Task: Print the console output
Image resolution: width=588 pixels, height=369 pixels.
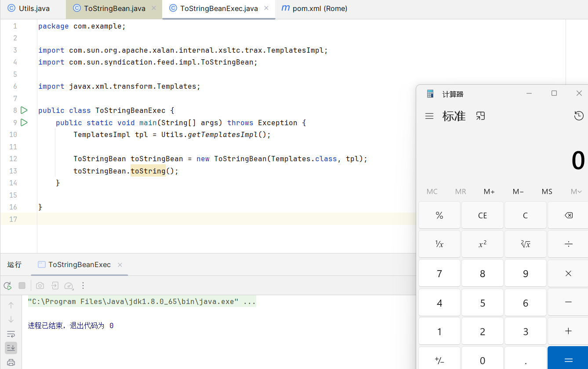Action: click(11, 362)
